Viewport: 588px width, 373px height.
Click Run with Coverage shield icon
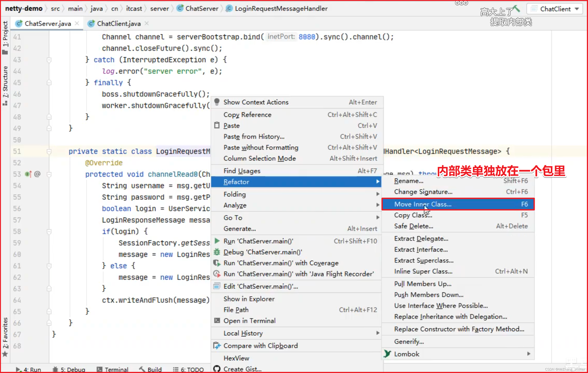[x=217, y=263]
